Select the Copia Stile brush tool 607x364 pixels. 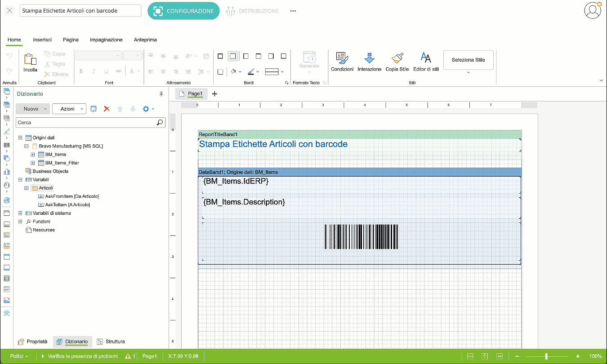[x=397, y=62]
